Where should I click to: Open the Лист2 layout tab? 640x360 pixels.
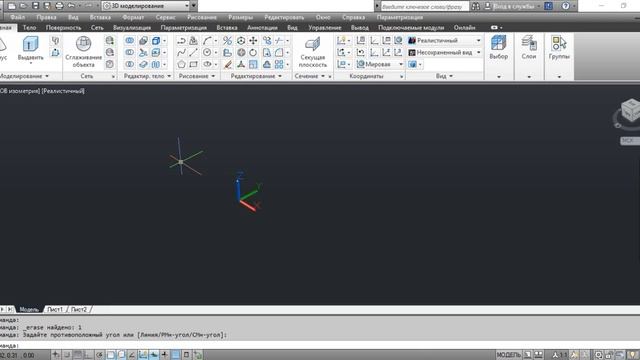[79, 309]
